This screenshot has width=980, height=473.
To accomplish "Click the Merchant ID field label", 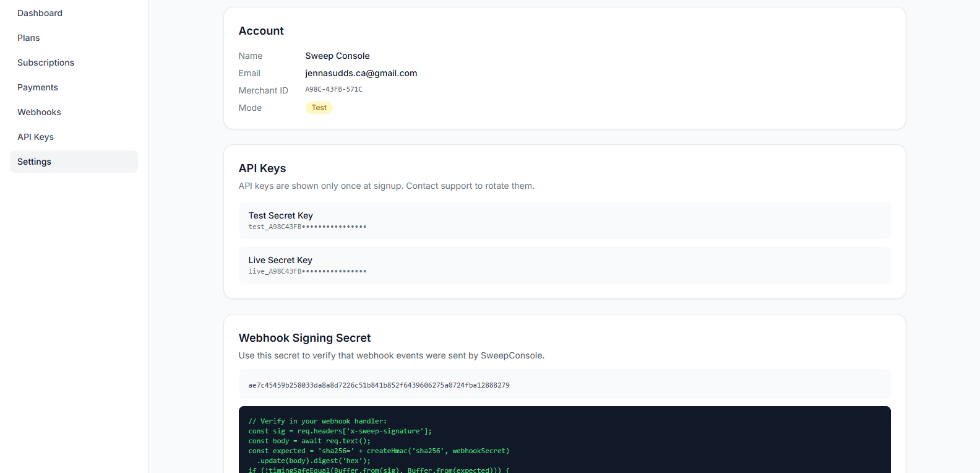I will pos(264,90).
